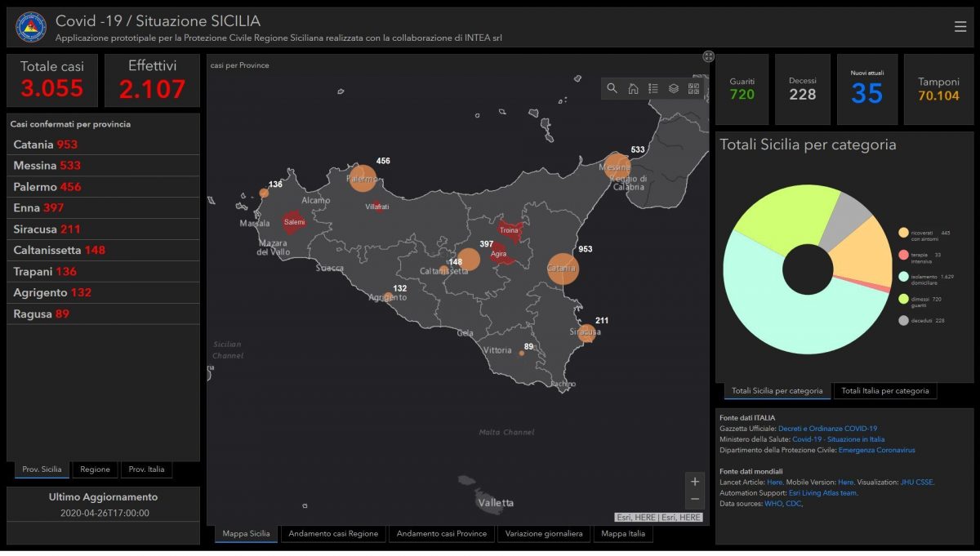Switch to Totali Italia per categoria

point(885,391)
